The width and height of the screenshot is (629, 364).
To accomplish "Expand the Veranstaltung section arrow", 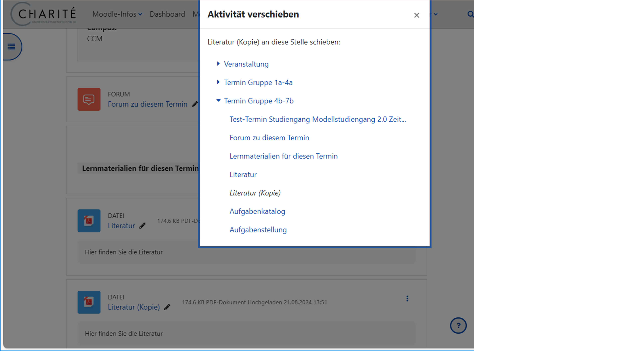I will (x=218, y=64).
